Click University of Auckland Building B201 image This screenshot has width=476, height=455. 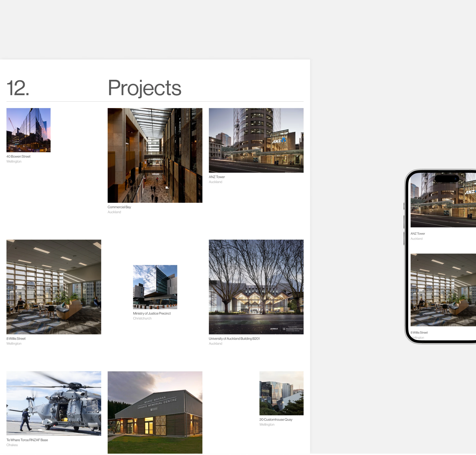click(256, 287)
